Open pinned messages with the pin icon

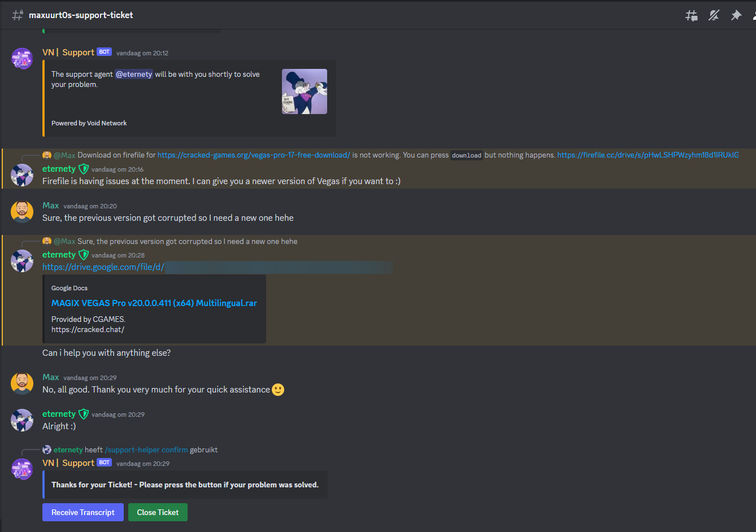coord(736,15)
